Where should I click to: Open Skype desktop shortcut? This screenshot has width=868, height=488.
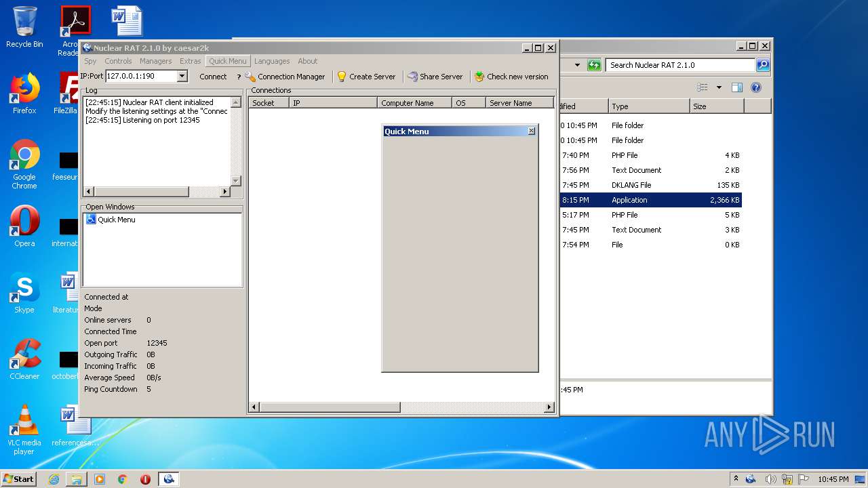coord(24,293)
